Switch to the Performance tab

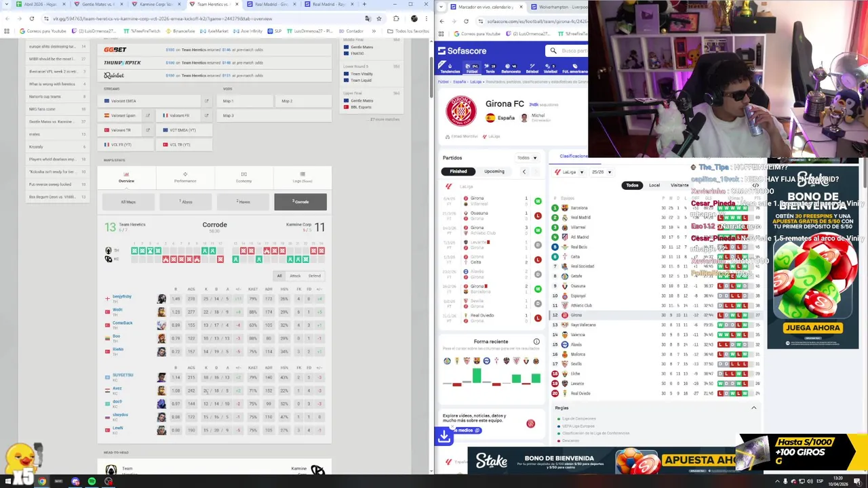(185, 178)
